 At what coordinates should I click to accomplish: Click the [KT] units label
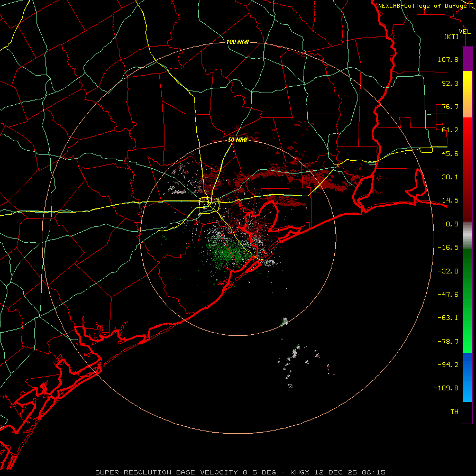pyautogui.click(x=452, y=36)
